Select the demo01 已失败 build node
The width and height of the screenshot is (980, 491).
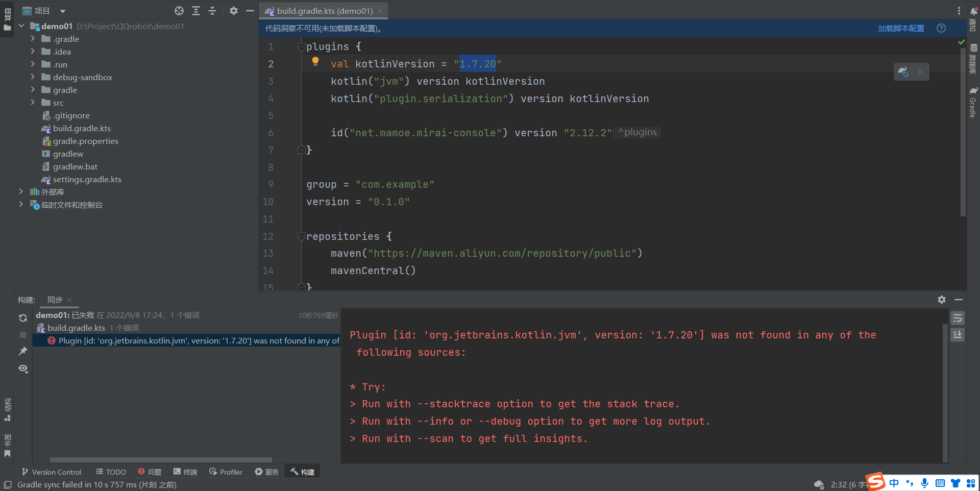[187, 315]
